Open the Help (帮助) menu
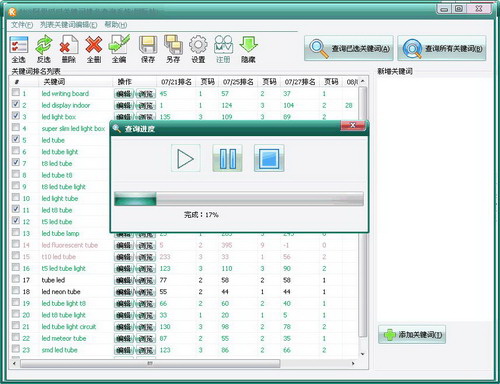Viewport: 500px width, 384px height. [x=116, y=25]
